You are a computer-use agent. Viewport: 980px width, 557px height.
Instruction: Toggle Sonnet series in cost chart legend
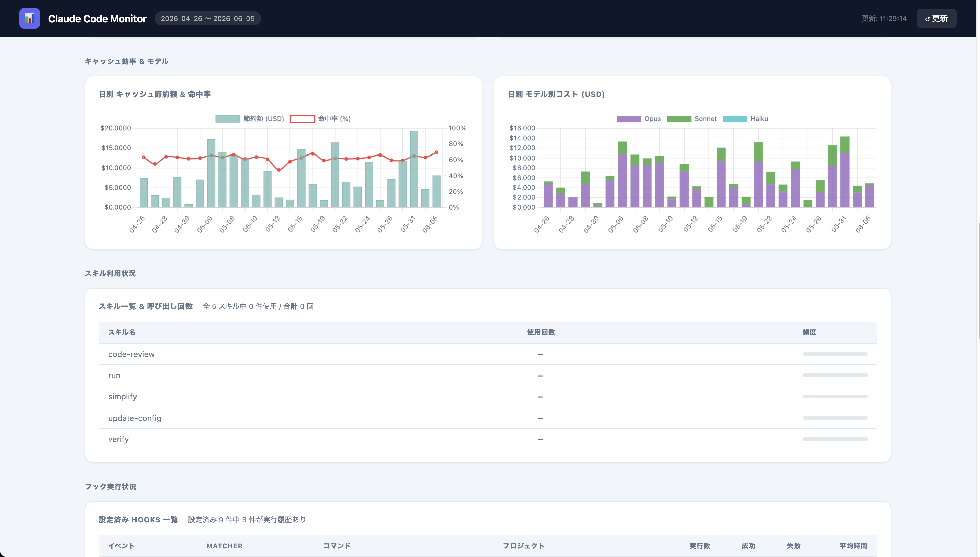coord(692,119)
